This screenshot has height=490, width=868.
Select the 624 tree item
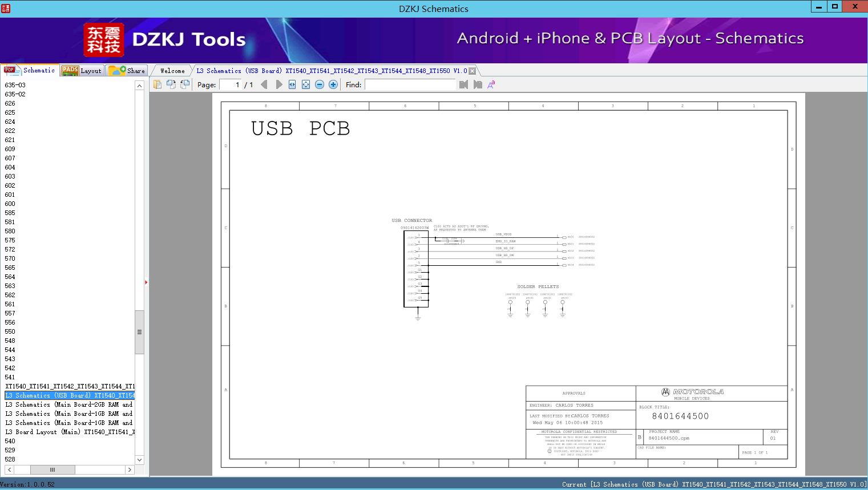pos(10,122)
